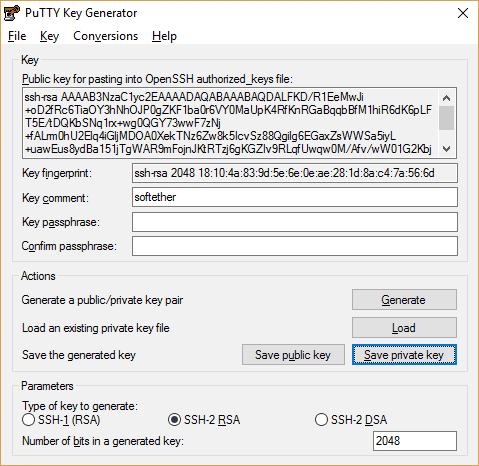
Task: Click the public key scrollbar up arrow
Action: [446, 98]
